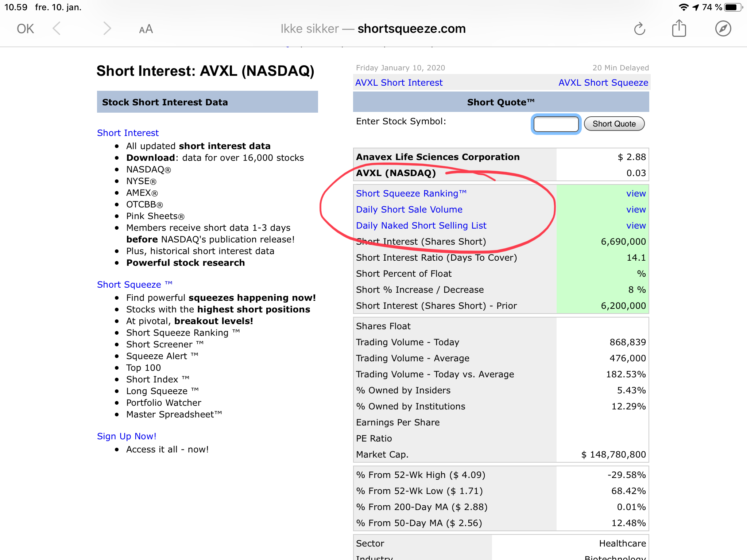Follow the Sign Up Now! link

(127, 436)
